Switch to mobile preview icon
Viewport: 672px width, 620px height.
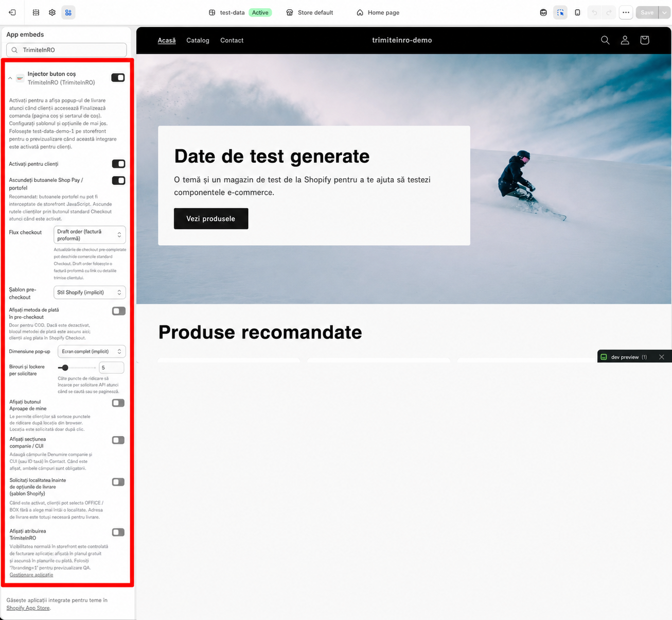point(577,12)
